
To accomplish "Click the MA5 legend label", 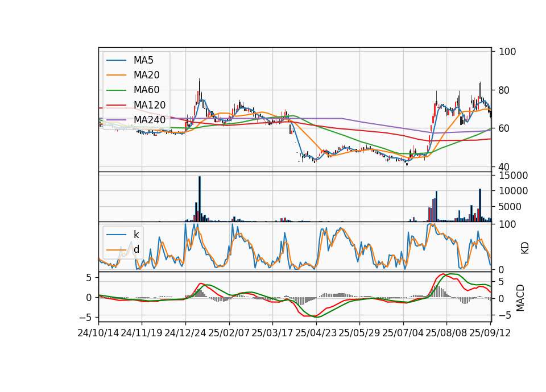I will click(x=143, y=60).
